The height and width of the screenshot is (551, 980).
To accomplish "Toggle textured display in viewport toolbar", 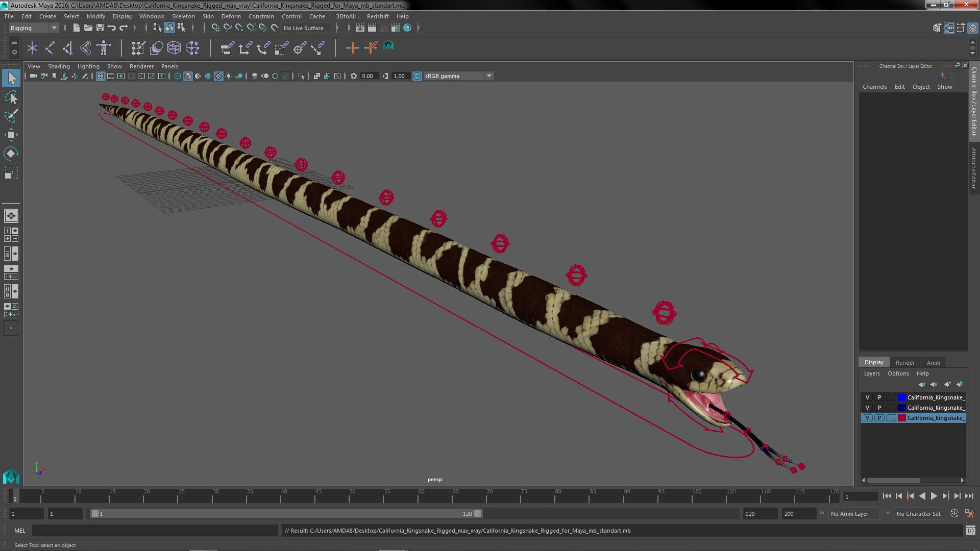I will tap(218, 76).
